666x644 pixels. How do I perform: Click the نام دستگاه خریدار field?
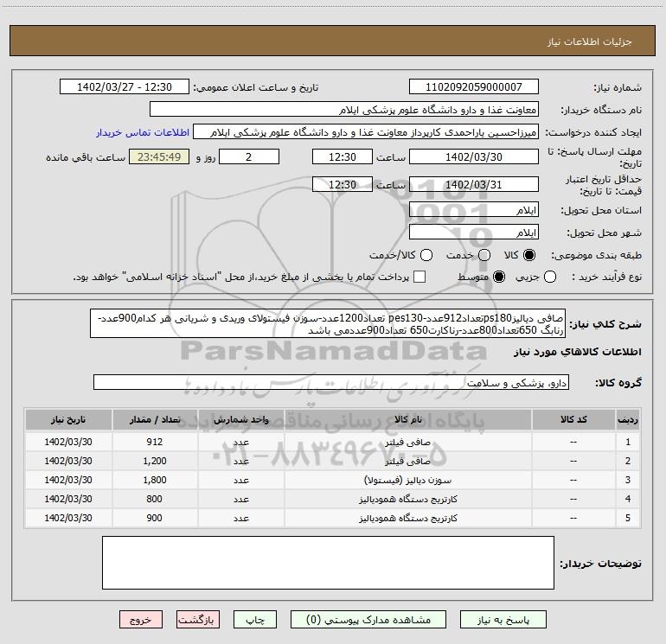[x=344, y=110]
